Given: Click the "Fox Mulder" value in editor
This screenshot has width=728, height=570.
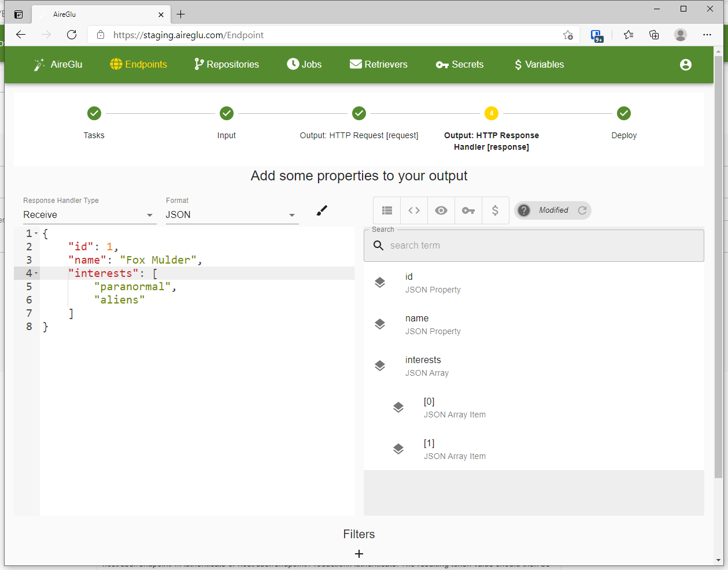Looking at the screenshot, I should coord(158,260).
